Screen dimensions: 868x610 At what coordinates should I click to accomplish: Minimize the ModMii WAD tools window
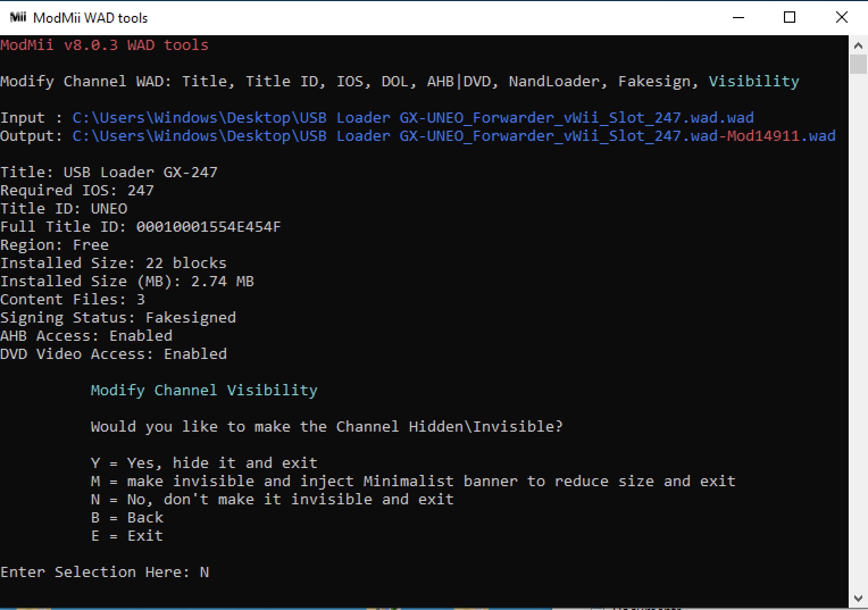(x=738, y=18)
